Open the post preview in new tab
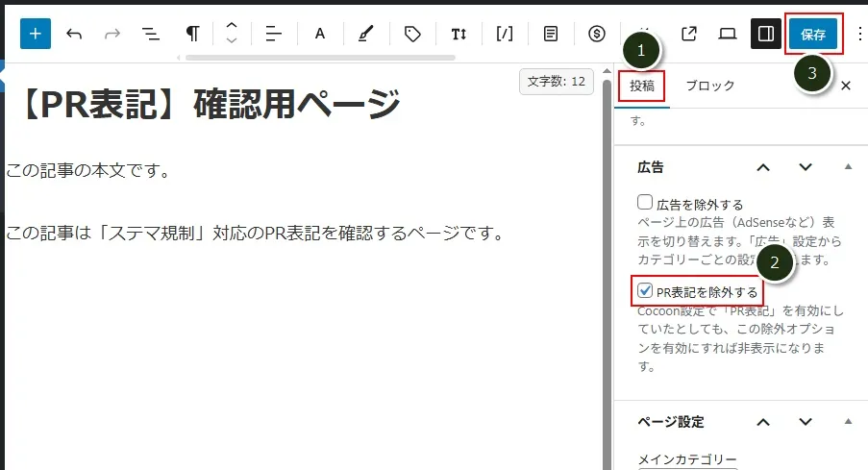 [x=689, y=34]
